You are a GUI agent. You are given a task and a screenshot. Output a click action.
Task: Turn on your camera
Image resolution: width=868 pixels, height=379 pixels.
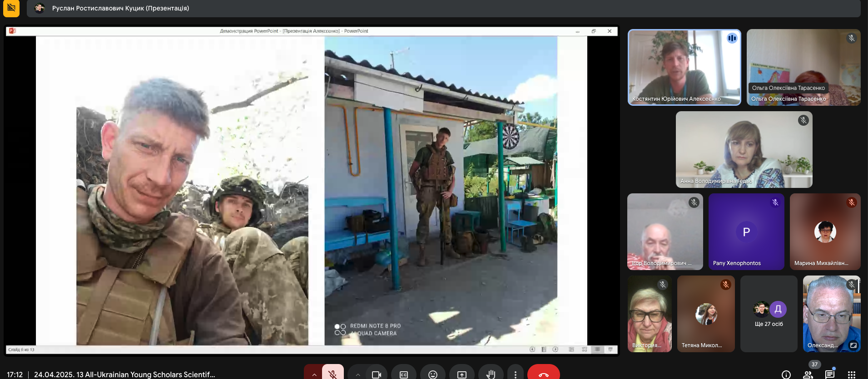[376, 374]
